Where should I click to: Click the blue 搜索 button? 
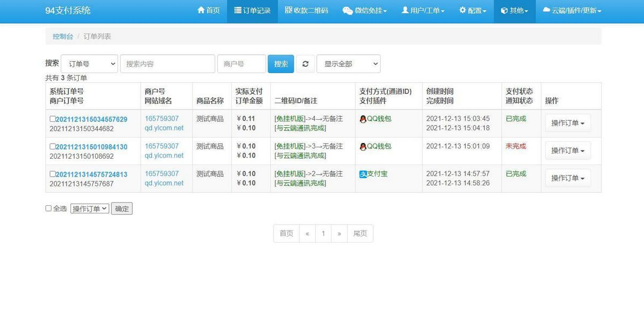[x=281, y=64]
